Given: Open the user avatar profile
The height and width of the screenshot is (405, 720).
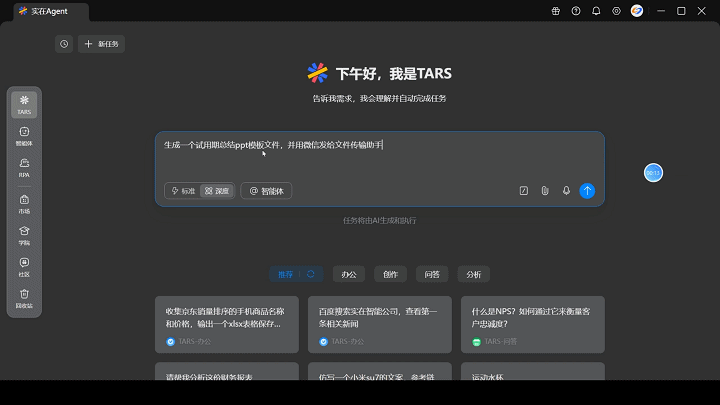Looking at the screenshot, I should [636, 11].
